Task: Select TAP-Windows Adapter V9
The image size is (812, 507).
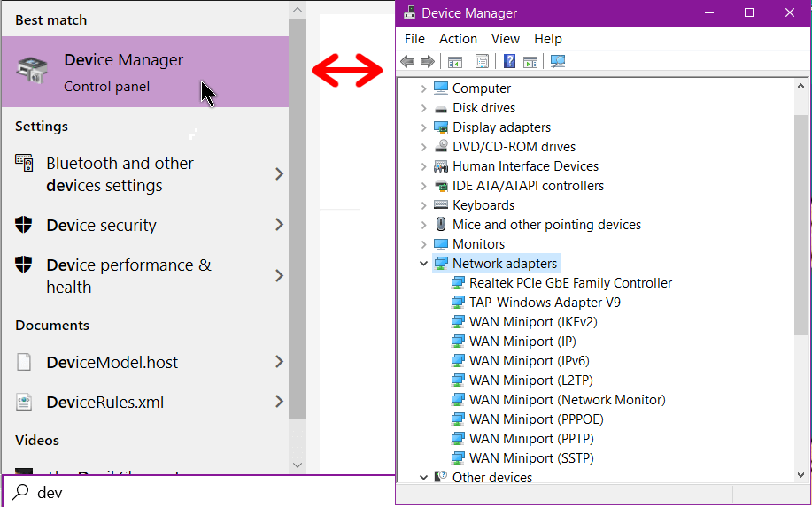Action: (545, 302)
